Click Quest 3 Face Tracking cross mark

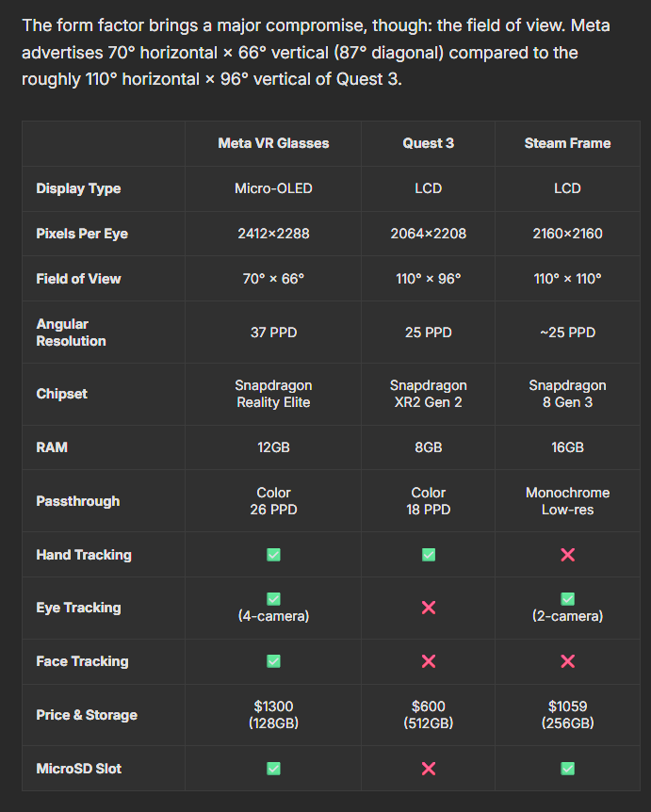pyautogui.click(x=429, y=662)
